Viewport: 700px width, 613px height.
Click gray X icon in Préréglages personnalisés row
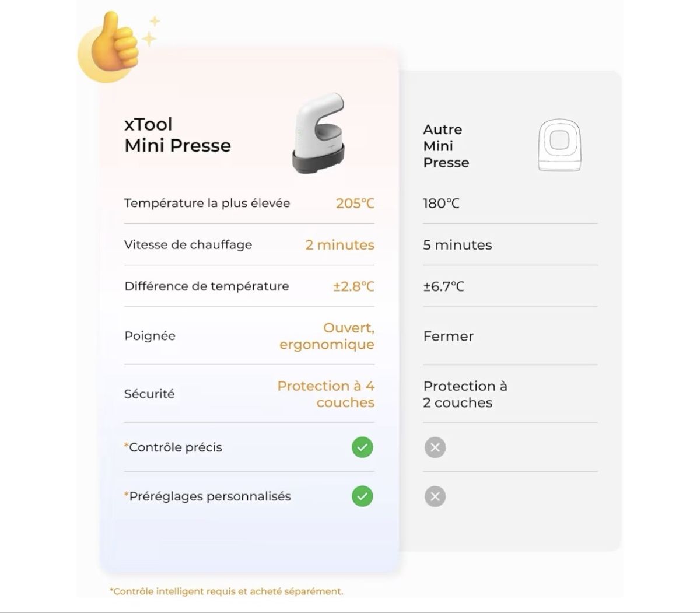coord(435,496)
